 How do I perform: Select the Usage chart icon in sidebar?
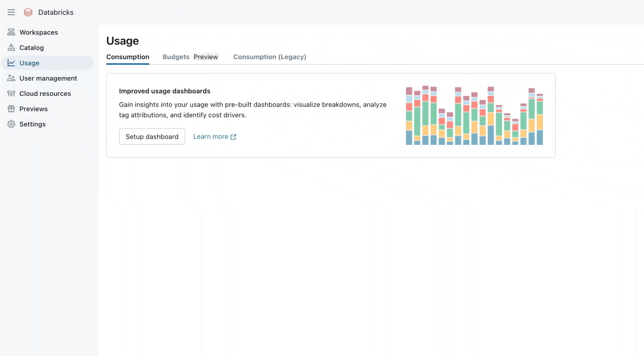[x=11, y=63]
